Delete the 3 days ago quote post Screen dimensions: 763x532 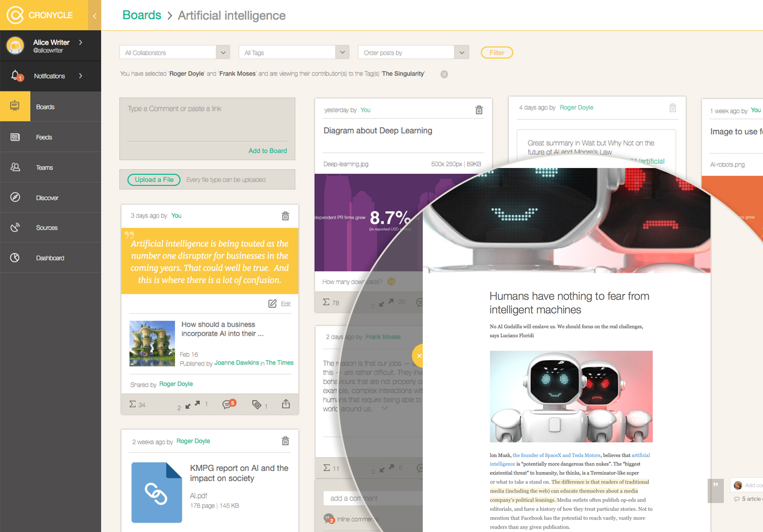pos(285,216)
